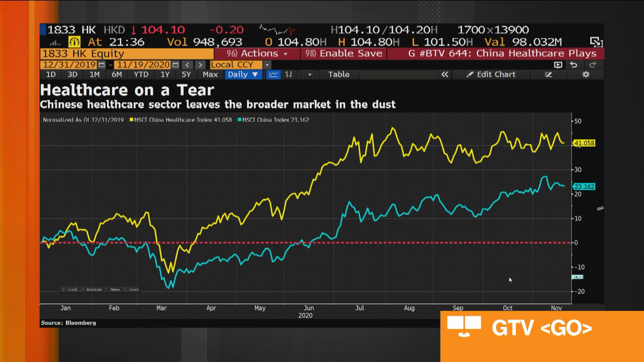Edit the 1833 HK Equity security field
Screen dimensions: 644x362
[127, 54]
